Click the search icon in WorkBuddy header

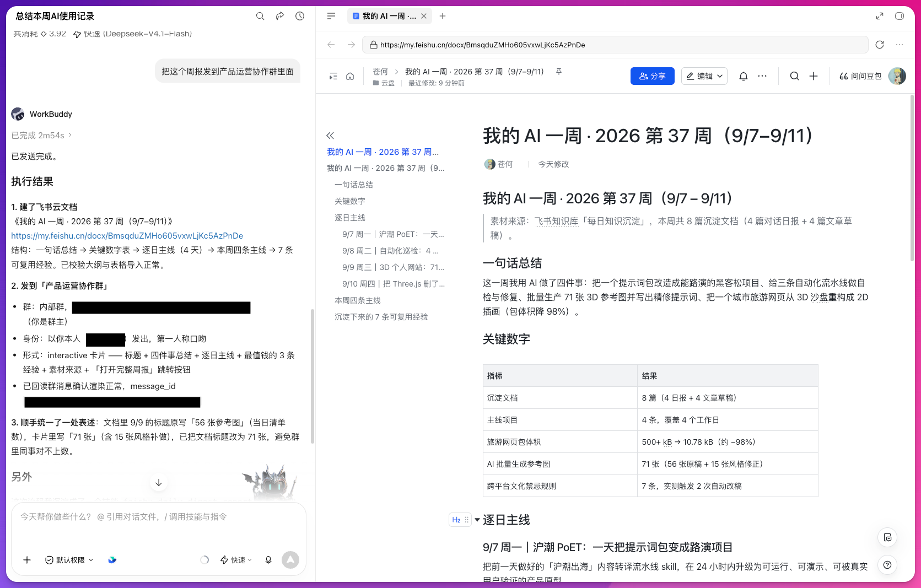[260, 16]
